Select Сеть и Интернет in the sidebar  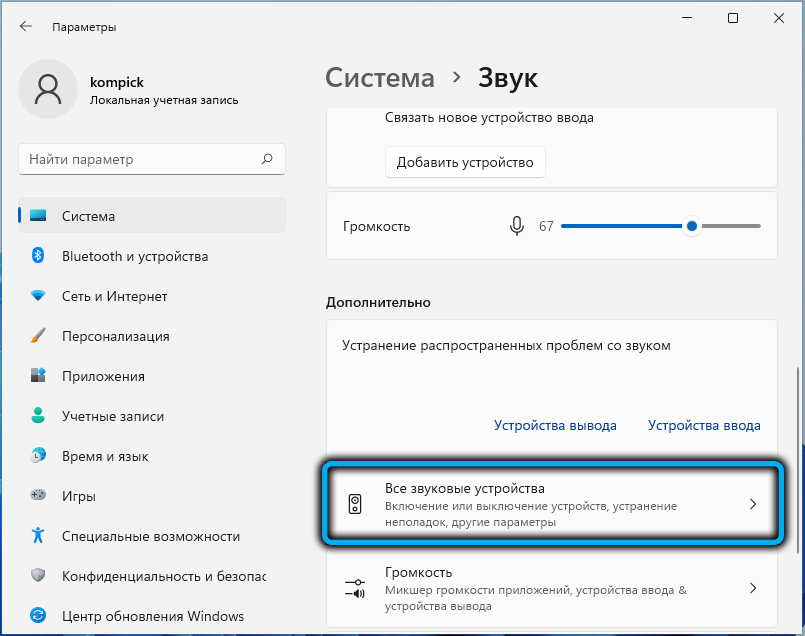coord(114,296)
